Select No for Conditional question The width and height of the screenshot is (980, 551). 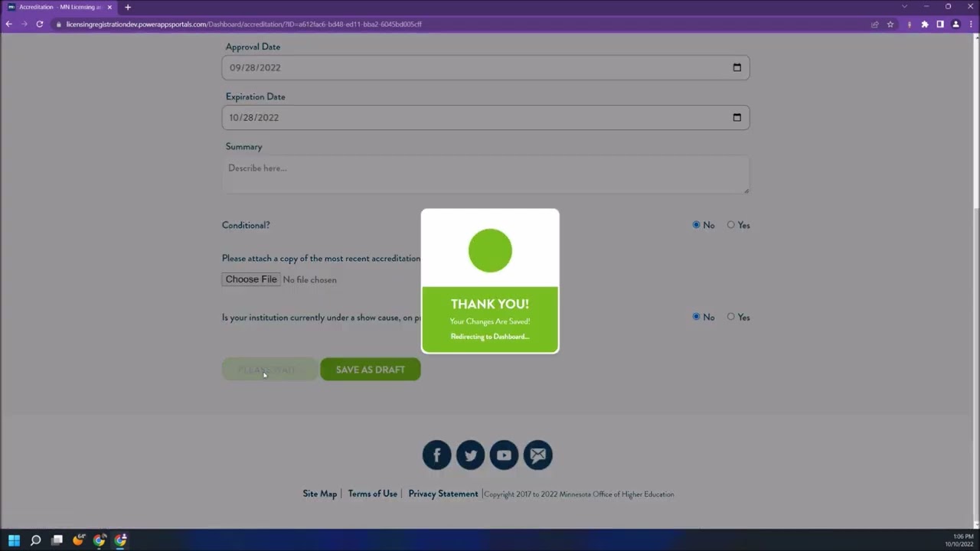tap(696, 225)
